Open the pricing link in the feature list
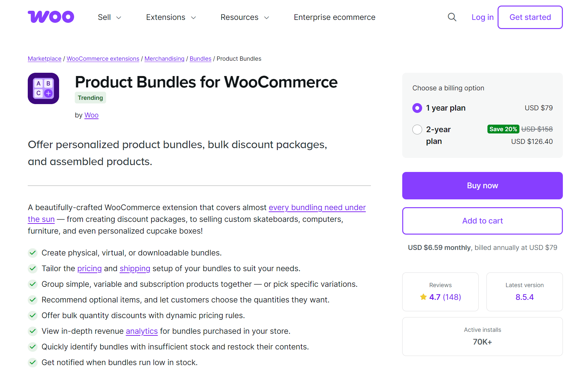The image size is (588, 370). click(89, 269)
